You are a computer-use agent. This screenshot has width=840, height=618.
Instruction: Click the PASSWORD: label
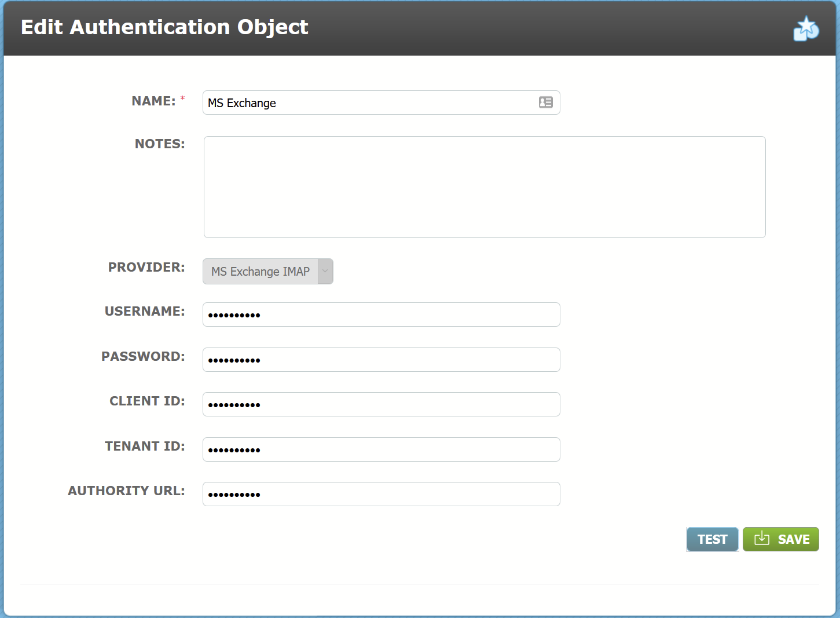[143, 356]
